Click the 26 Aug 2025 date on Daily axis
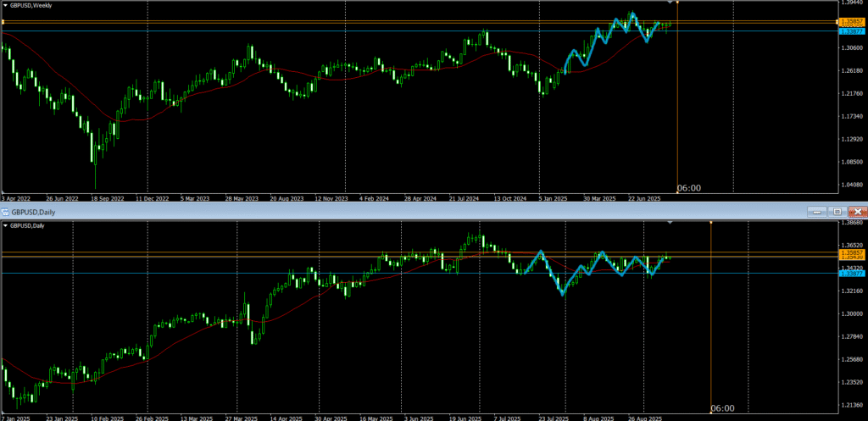 click(x=643, y=418)
